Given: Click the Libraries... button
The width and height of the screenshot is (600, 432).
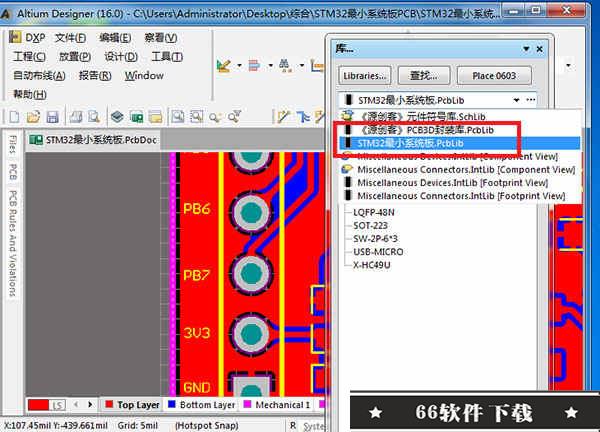Looking at the screenshot, I should coord(365,76).
